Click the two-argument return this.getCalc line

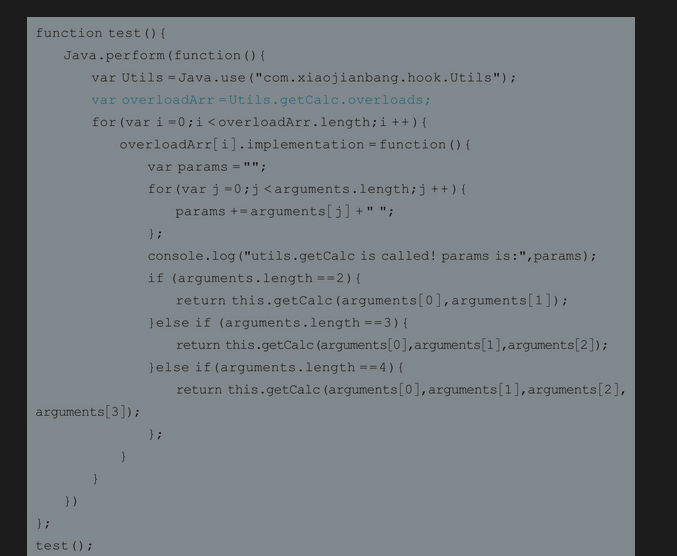[372, 301]
